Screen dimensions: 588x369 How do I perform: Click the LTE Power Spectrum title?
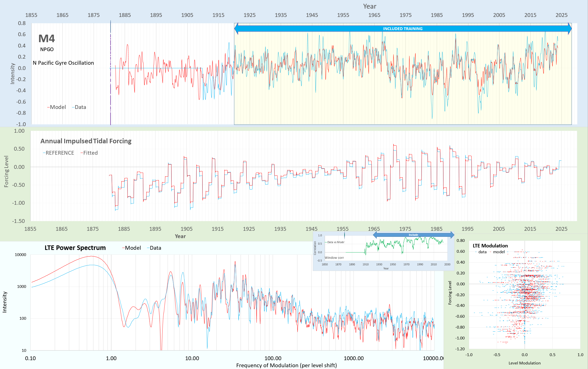(x=75, y=248)
